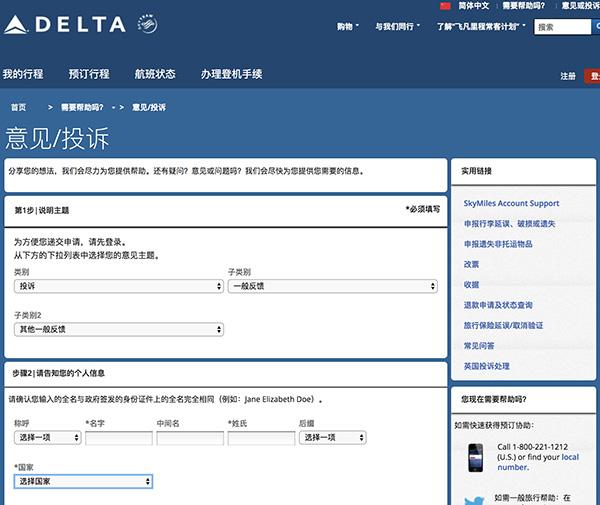Click the Delta logo

[65, 24]
